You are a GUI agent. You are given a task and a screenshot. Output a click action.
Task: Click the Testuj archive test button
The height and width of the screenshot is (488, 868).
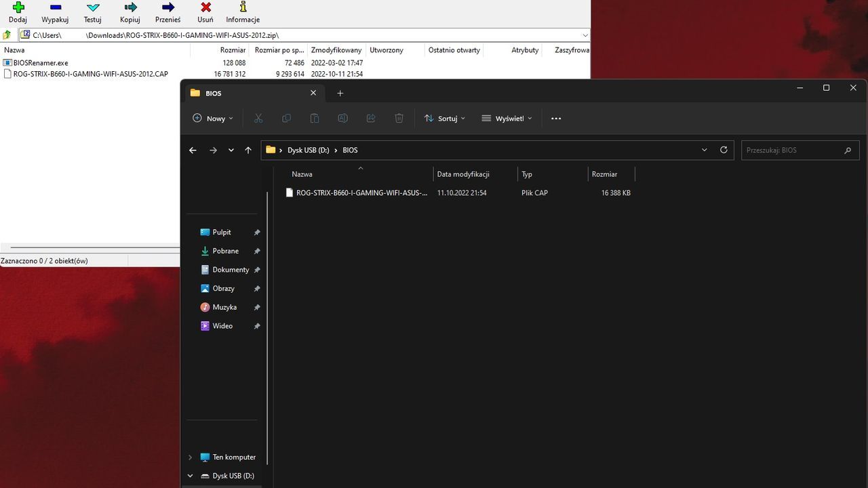92,12
